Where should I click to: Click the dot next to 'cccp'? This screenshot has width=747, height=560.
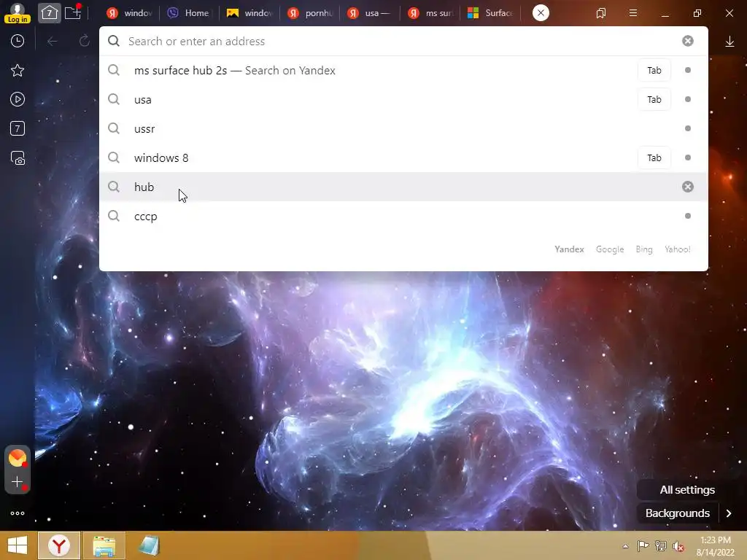[x=687, y=216]
